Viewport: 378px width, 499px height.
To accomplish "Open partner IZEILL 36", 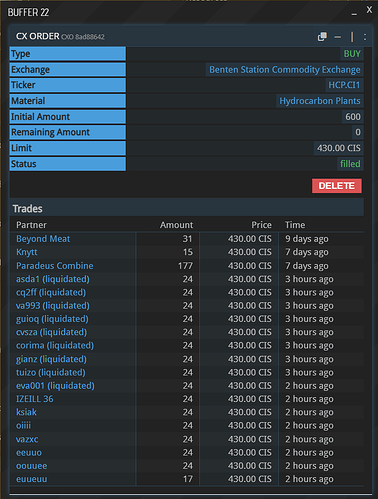I will click(34, 399).
